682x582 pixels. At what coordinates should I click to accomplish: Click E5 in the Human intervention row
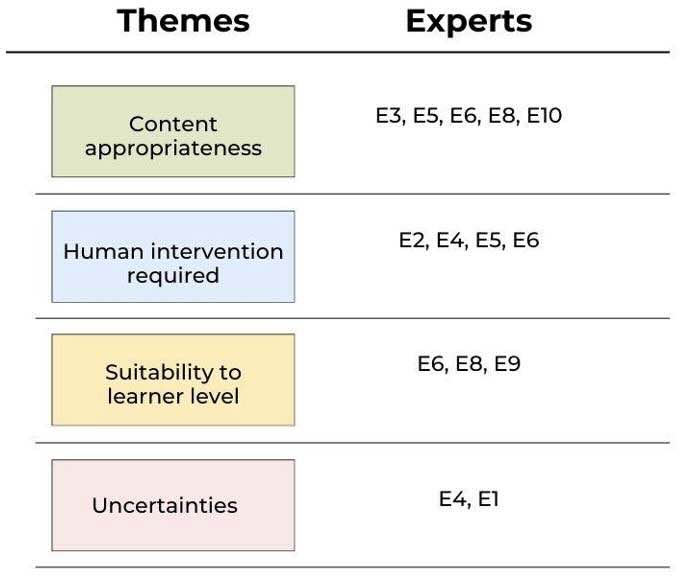(x=488, y=241)
